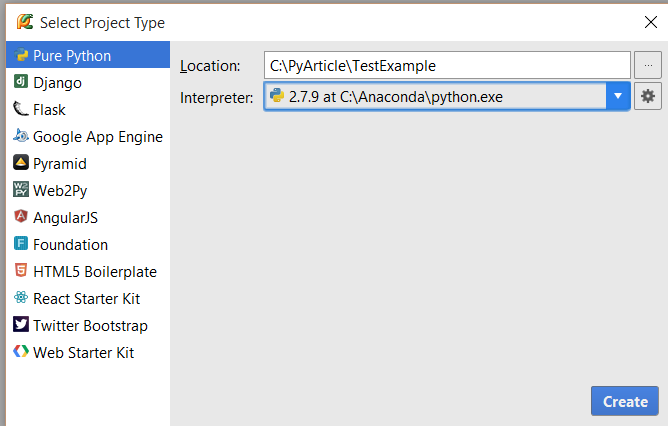Click the Python icon inside Interpreter combo box
The width and height of the screenshot is (668, 426).
pos(277,95)
